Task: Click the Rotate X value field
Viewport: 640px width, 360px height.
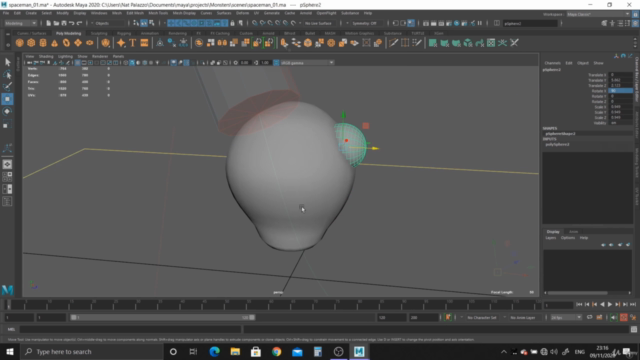Action: pyautogui.click(x=620, y=91)
